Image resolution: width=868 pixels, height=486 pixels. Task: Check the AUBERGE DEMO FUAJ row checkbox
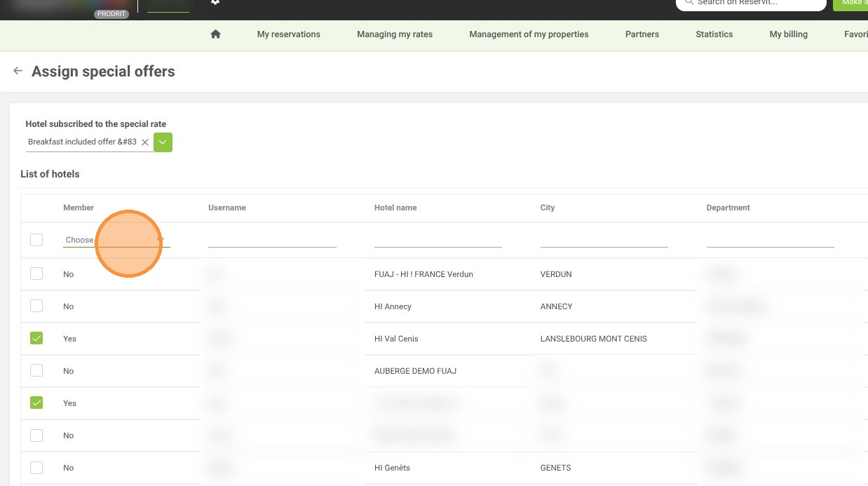tap(36, 370)
